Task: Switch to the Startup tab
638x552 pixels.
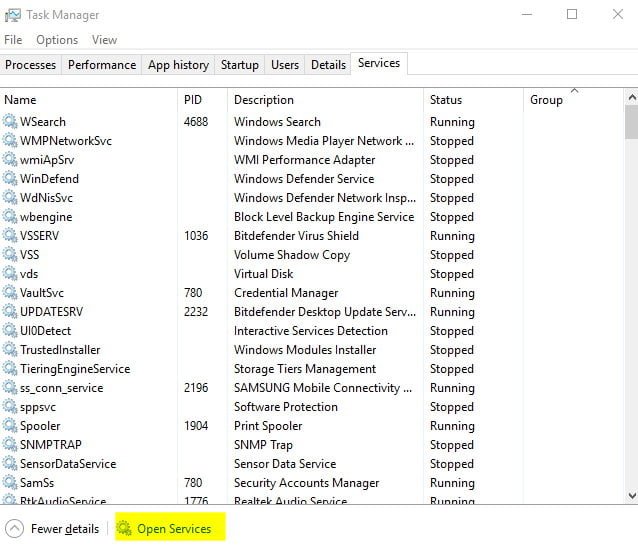Action: pos(239,65)
